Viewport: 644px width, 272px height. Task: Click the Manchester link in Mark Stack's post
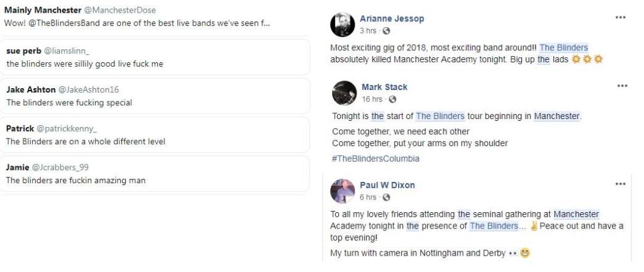point(557,116)
